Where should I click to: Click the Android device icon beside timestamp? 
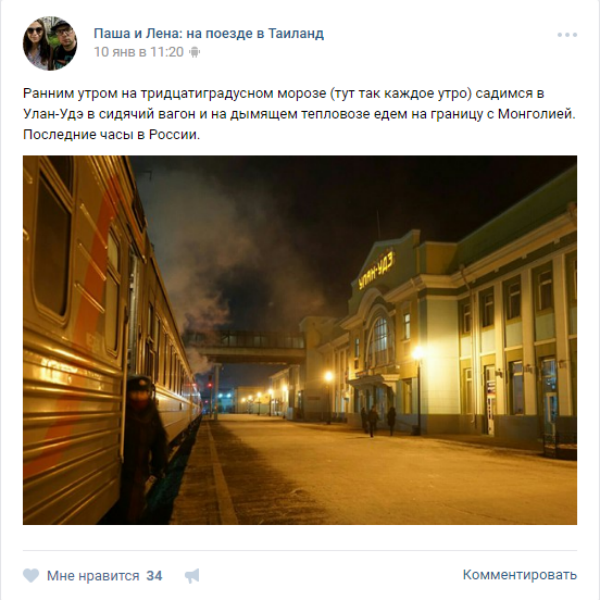tap(194, 52)
